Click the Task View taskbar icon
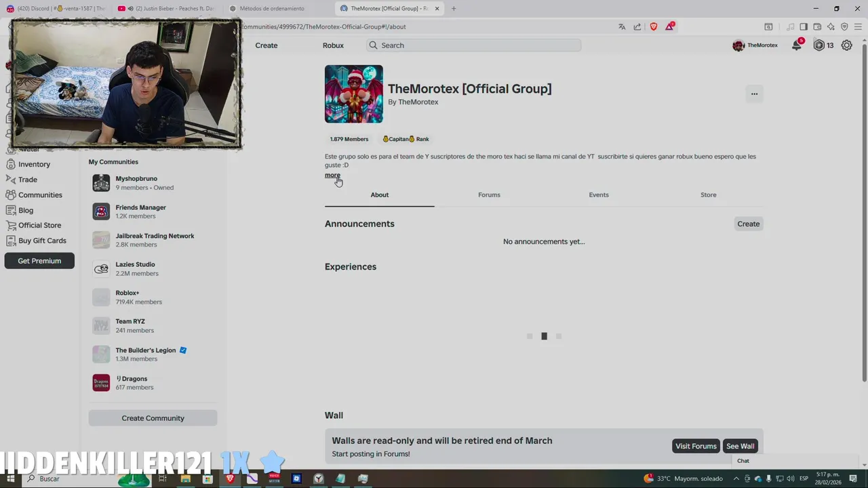868x488 pixels. coord(163,479)
